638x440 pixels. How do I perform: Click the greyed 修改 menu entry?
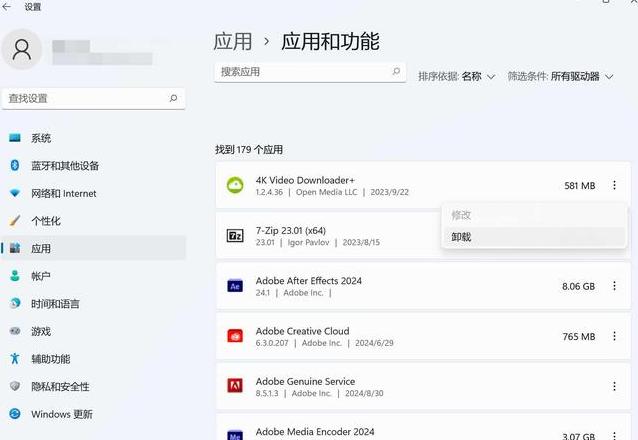[533, 215]
